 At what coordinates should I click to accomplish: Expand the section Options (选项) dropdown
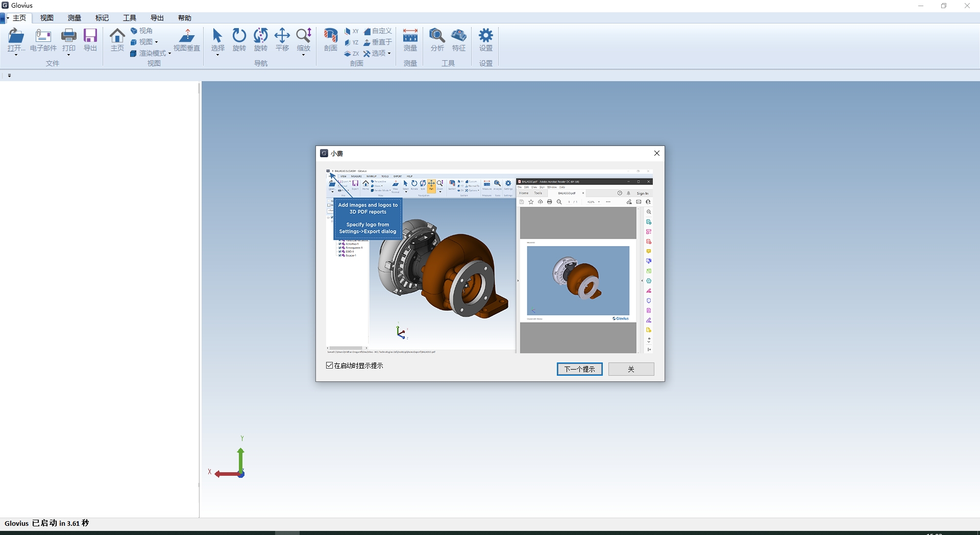(x=378, y=54)
